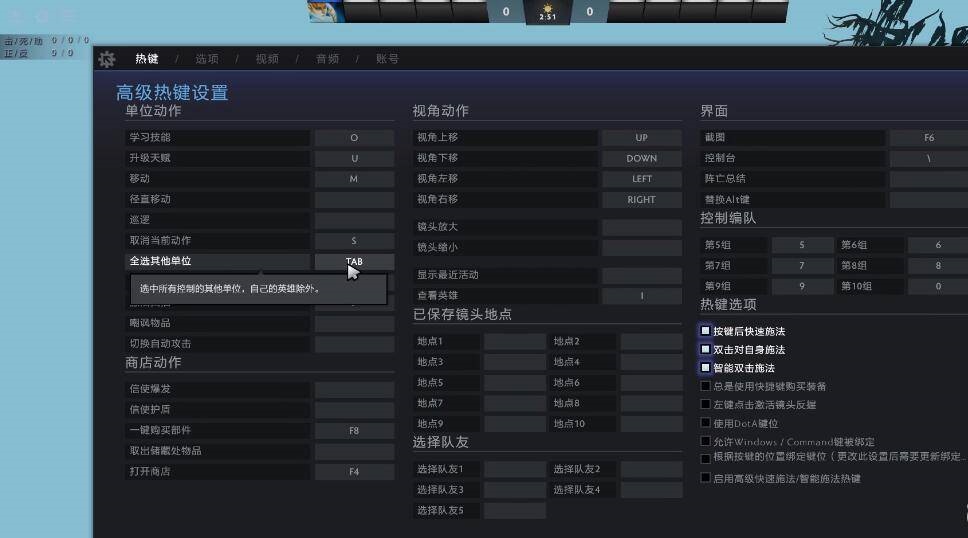Change 视角左移 binding LEFT
The width and height of the screenshot is (968, 538).
click(642, 179)
